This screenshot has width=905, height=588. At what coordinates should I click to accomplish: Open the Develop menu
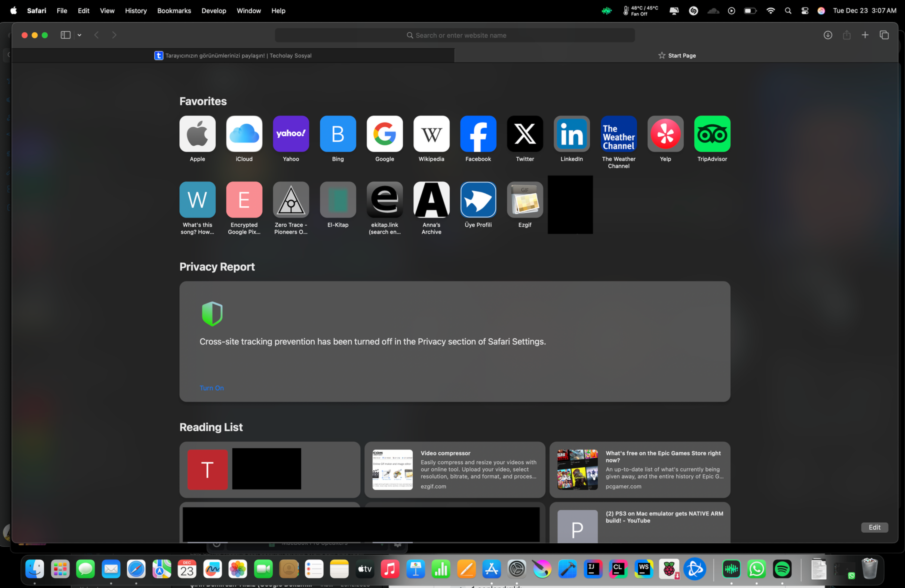(214, 11)
